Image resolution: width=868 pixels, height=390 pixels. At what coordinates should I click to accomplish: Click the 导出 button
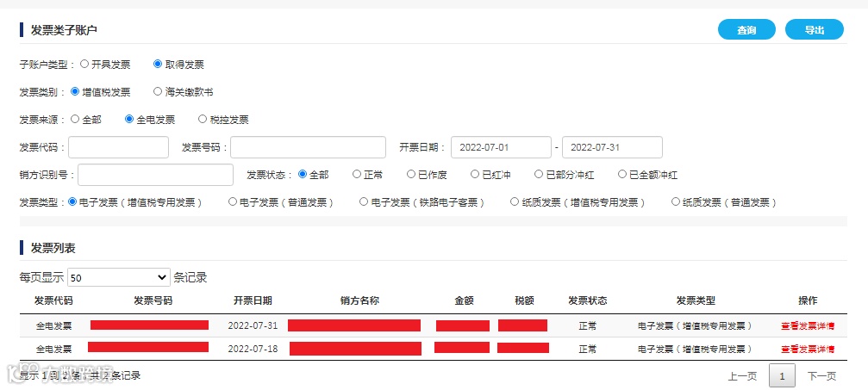tap(815, 30)
